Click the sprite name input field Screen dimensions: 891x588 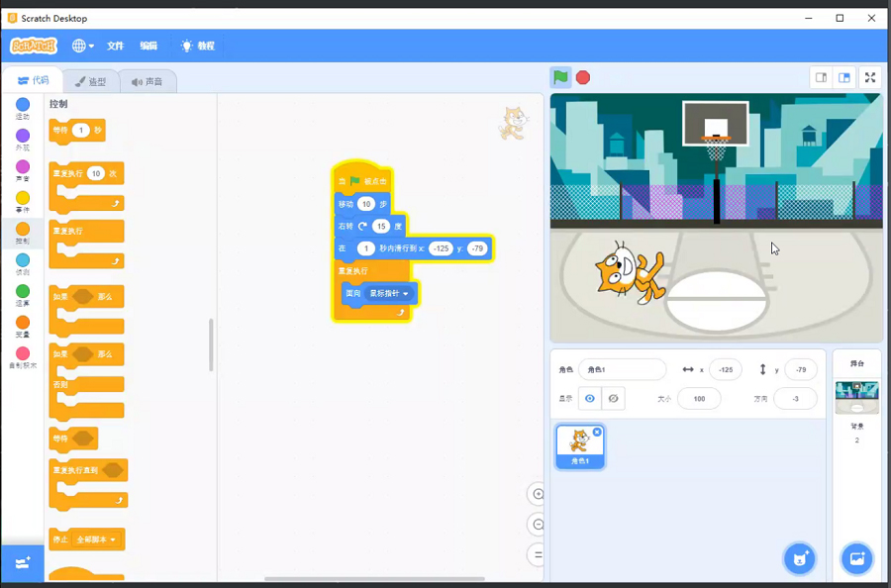tap(622, 369)
